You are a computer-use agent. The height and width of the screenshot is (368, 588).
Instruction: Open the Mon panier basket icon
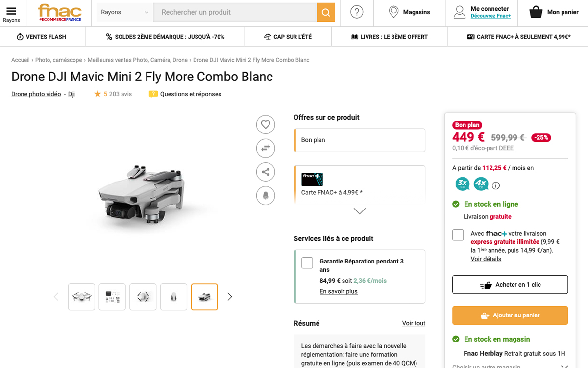tap(536, 12)
